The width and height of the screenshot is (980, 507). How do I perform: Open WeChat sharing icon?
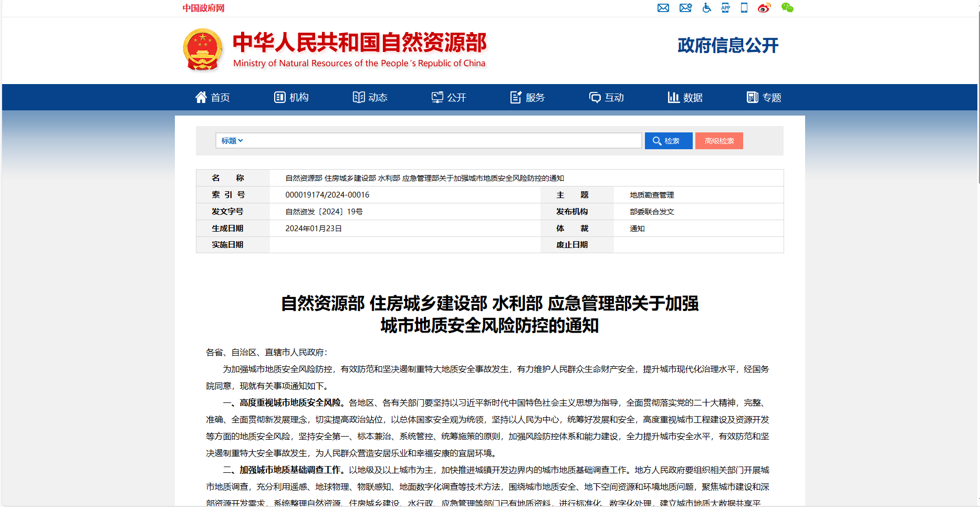click(787, 8)
